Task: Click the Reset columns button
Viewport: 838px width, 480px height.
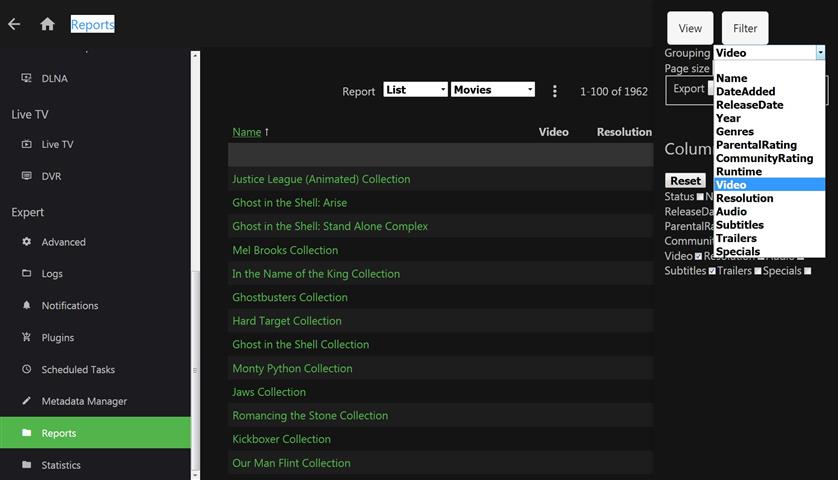Action: click(685, 181)
